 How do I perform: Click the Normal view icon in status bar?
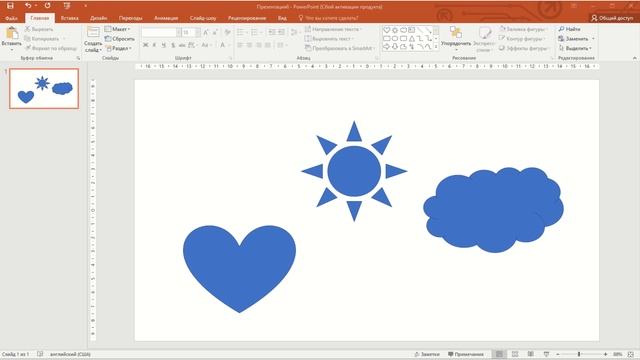(x=499, y=354)
